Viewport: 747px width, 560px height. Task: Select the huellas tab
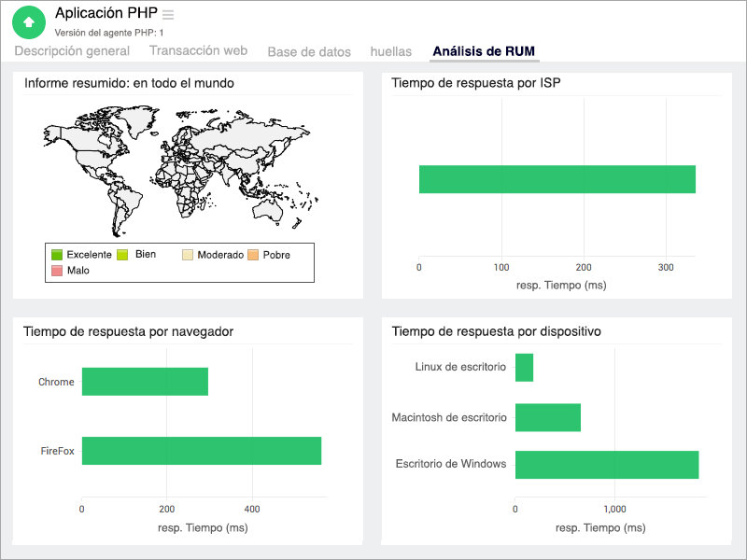pyautogui.click(x=390, y=51)
